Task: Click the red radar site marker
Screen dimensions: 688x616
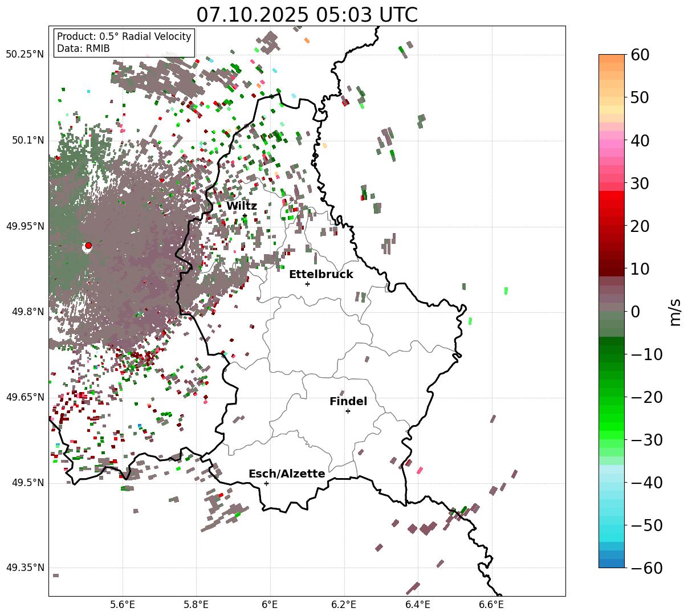Action: pos(88,246)
